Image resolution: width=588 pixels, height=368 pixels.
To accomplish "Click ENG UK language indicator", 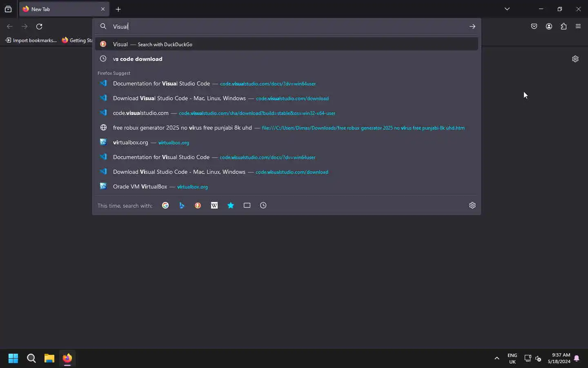I will click(512, 359).
